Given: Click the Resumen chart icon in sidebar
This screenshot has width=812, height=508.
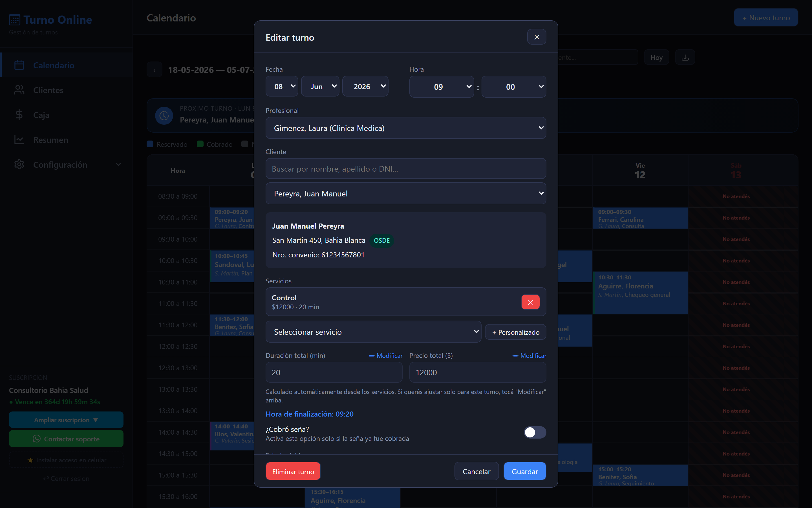Looking at the screenshot, I should point(19,140).
